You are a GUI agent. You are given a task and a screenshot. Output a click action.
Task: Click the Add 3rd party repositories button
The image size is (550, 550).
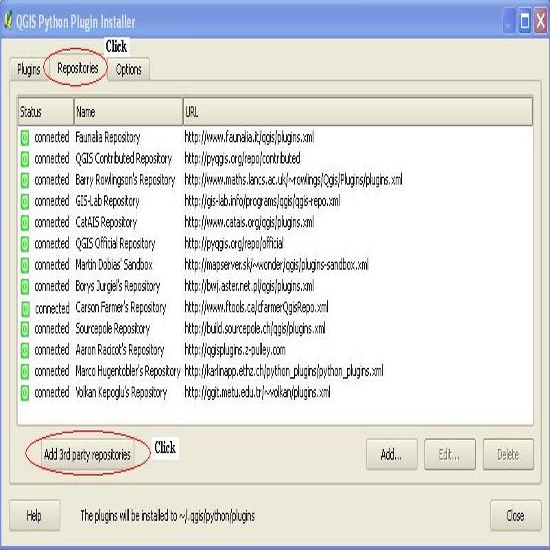pyautogui.click(x=87, y=455)
